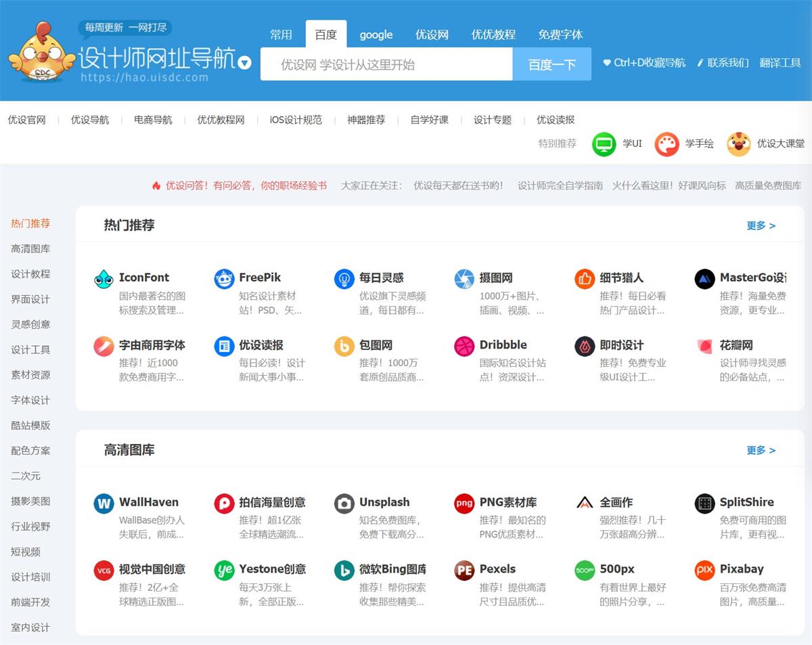Open the Yestone创意 green icon

pyautogui.click(x=224, y=571)
